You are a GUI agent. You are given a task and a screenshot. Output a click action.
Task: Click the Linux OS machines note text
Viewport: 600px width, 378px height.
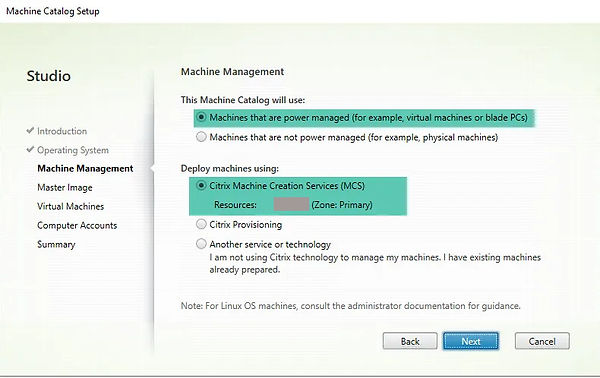[351, 306]
